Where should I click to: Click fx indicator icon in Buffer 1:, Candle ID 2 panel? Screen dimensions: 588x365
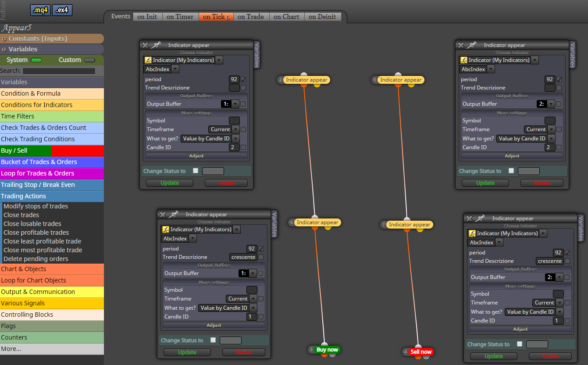pyautogui.click(x=148, y=60)
